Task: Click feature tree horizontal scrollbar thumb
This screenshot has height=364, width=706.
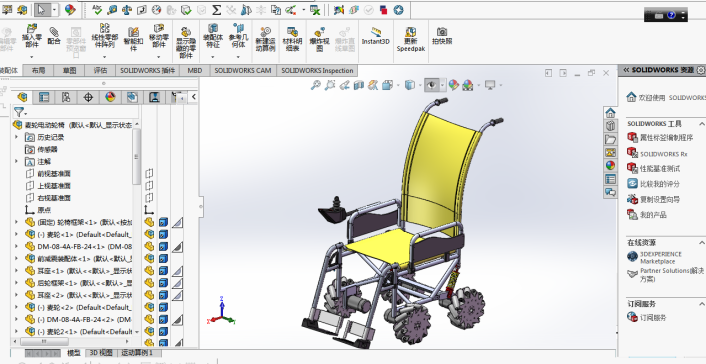Action: [x=44, y=341]
